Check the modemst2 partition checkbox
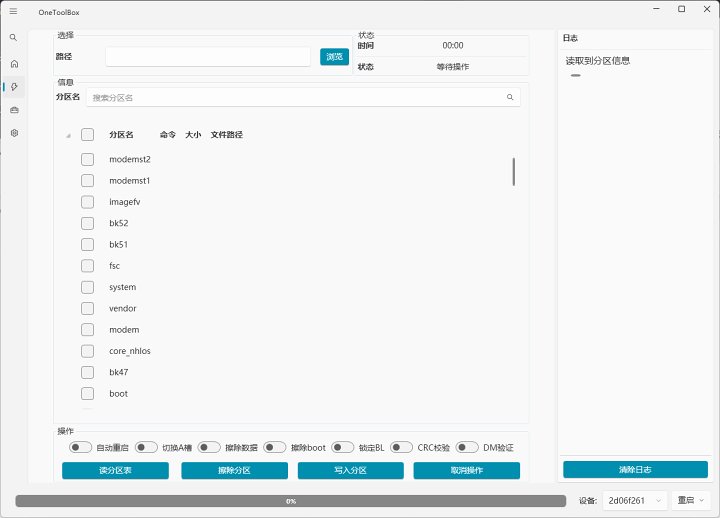Image resolution: width=720 pixels, height=518 pixels. coord(87,160)
